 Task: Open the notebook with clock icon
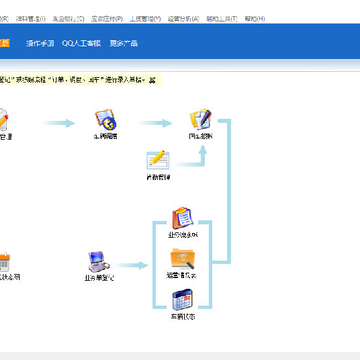pos(106,119)
